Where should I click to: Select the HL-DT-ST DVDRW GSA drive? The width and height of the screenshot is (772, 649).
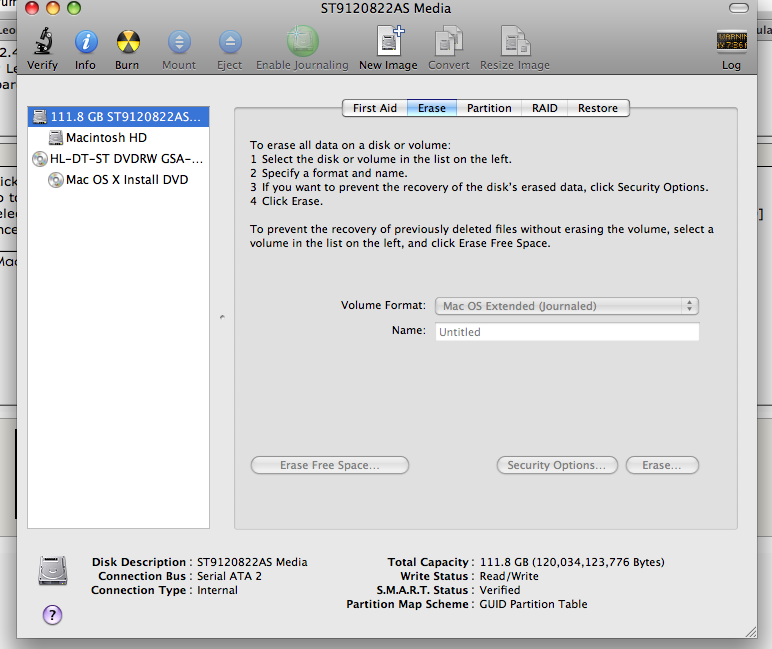click(118, 159)
